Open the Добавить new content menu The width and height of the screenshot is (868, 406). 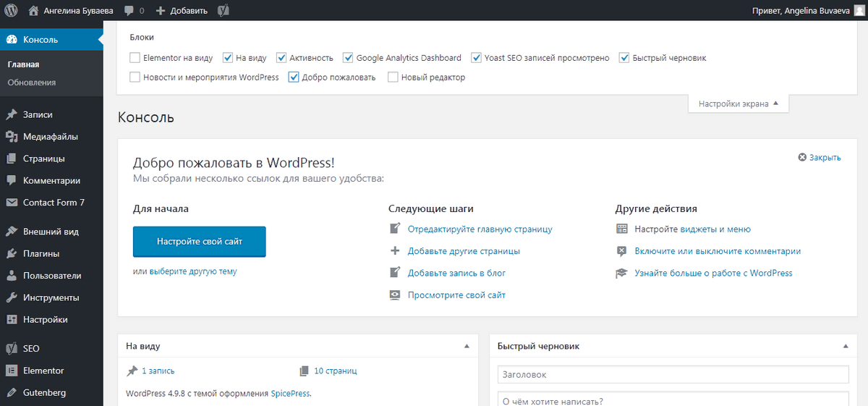(182, 11)
